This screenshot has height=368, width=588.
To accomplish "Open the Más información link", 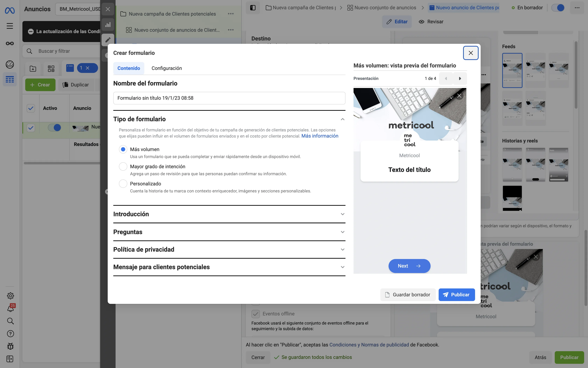I will click(320, 136).
